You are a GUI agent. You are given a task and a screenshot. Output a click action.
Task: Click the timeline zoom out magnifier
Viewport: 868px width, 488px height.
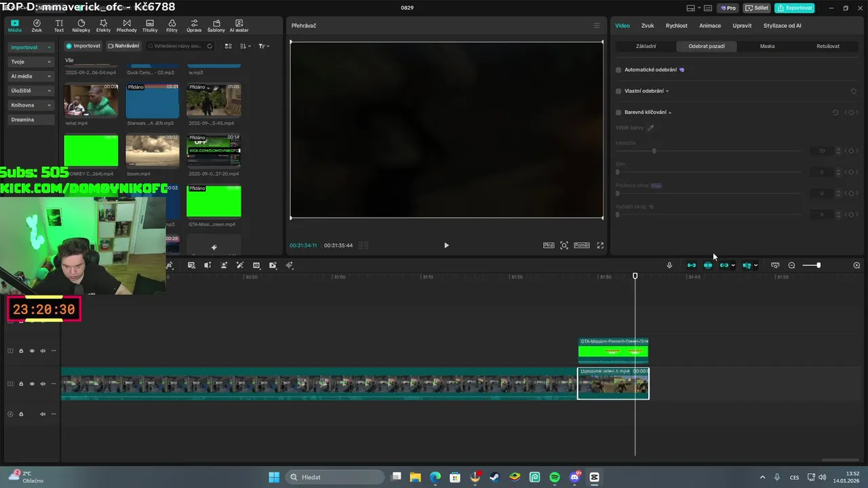tap(791, 265)
